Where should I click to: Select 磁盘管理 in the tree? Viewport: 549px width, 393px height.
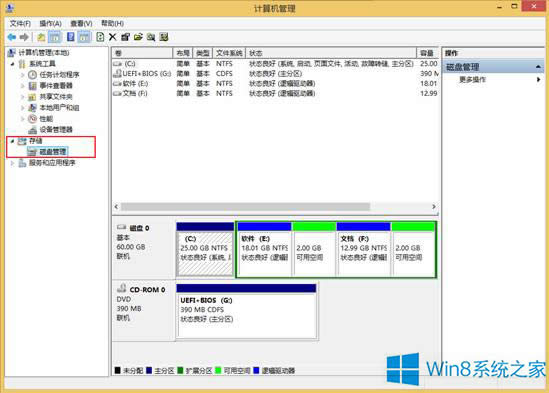[x=53, y=151]
